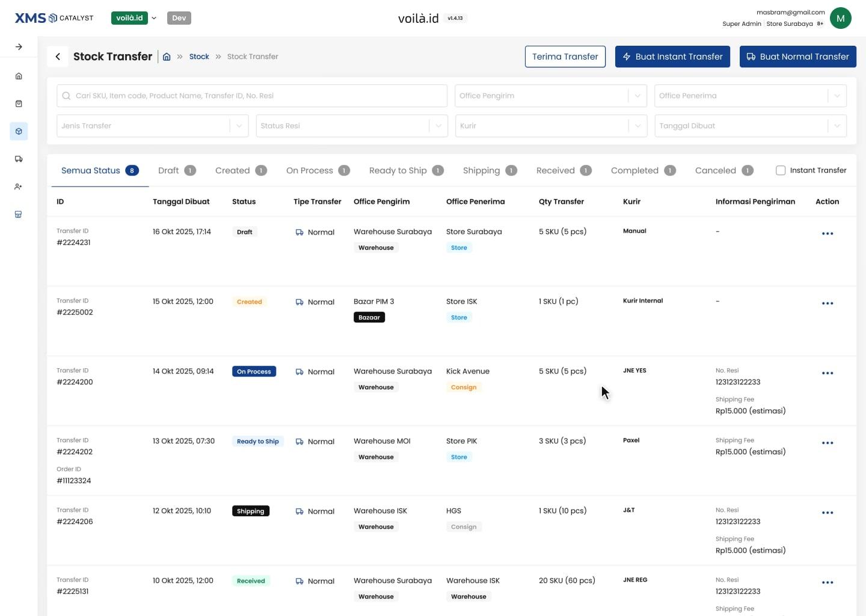Expand the Status Resi dropdown
This screenshot has height=616, width=866.
[x=352, y=126]
